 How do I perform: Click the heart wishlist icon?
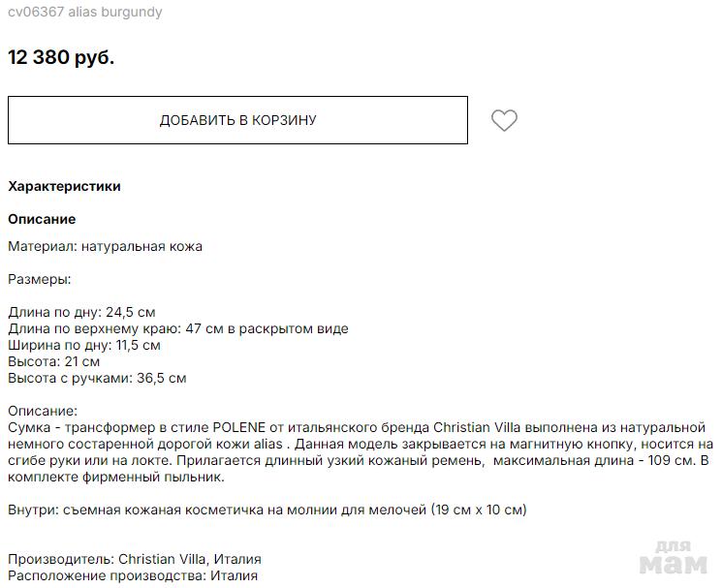coord(504,121)
